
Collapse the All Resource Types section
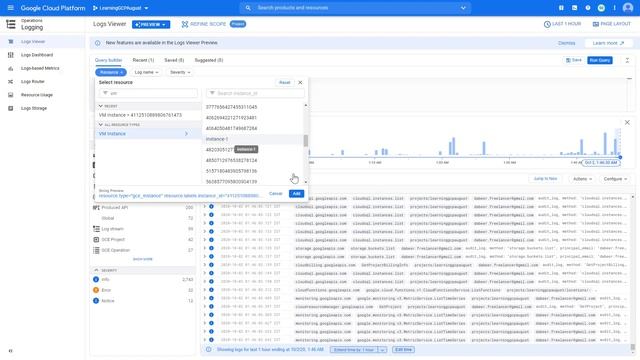101,125
